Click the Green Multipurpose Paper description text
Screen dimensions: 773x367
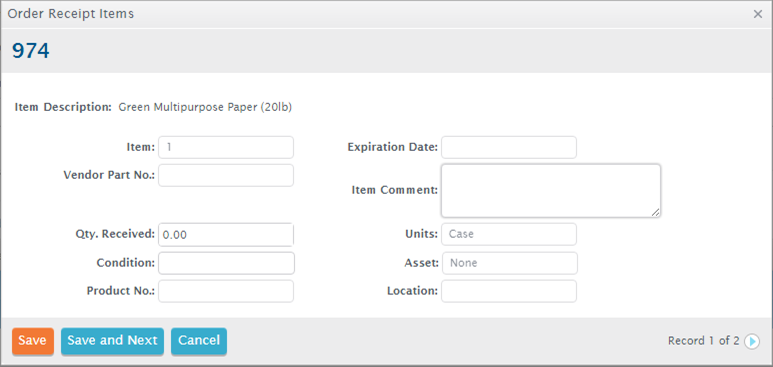pos(206,107)
